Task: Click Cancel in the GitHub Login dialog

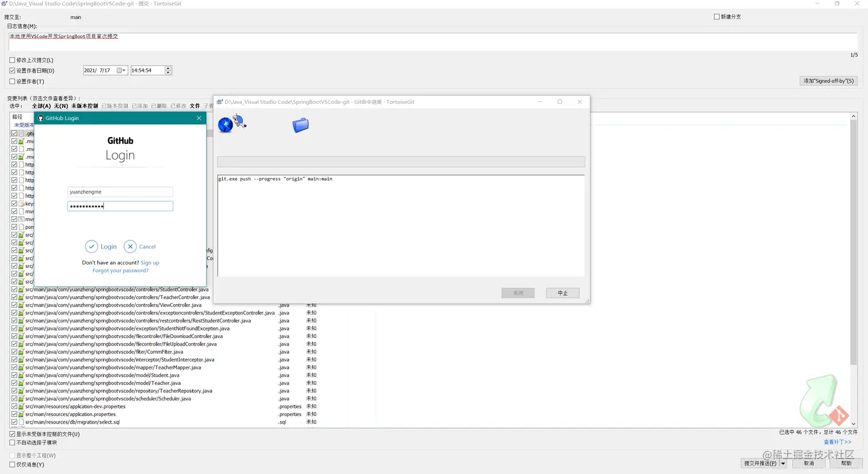Action: [x=140, y=247]
